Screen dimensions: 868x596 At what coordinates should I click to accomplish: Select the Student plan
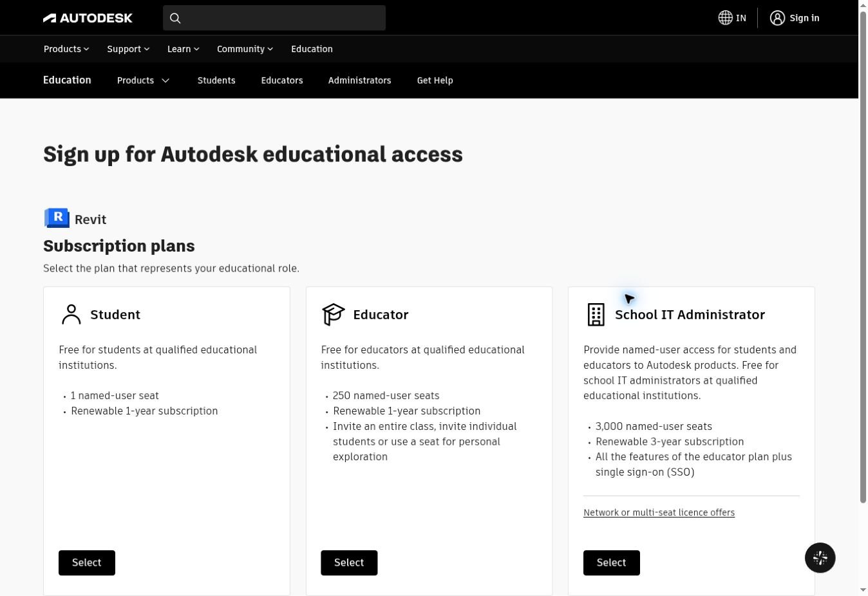(x=87, y=563)
